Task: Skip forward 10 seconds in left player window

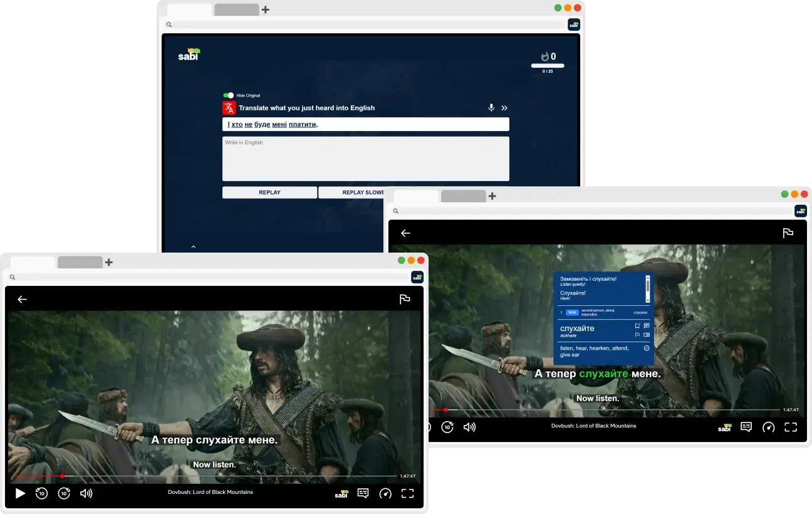Action: 64,493
